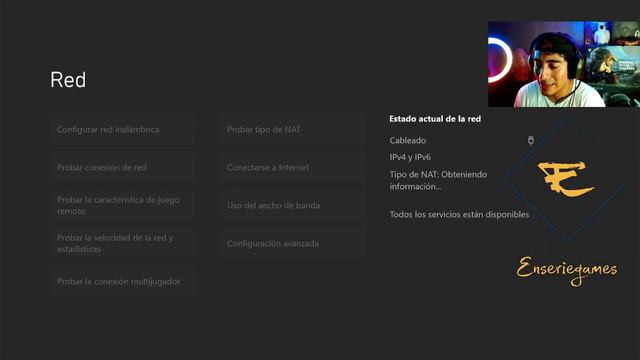Select Probar la velocidad de la red y estadísticas
Screen dimensions: 640x360
[123, 243]
